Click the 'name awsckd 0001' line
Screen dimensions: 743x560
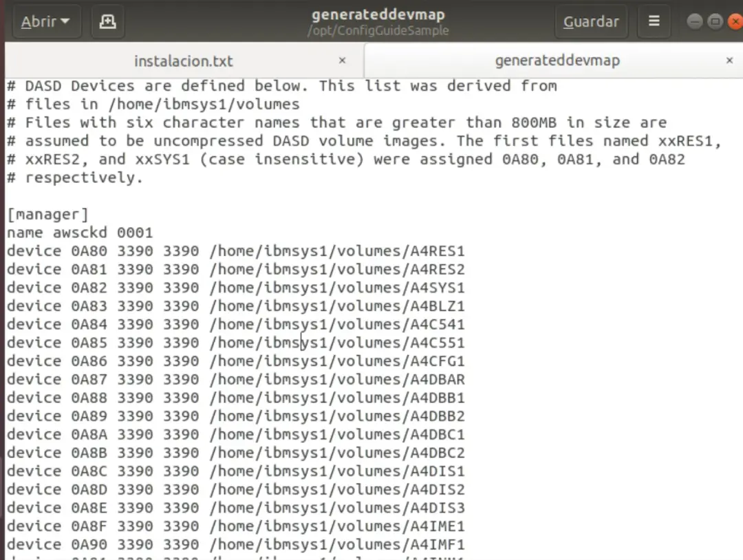[80, 233]
